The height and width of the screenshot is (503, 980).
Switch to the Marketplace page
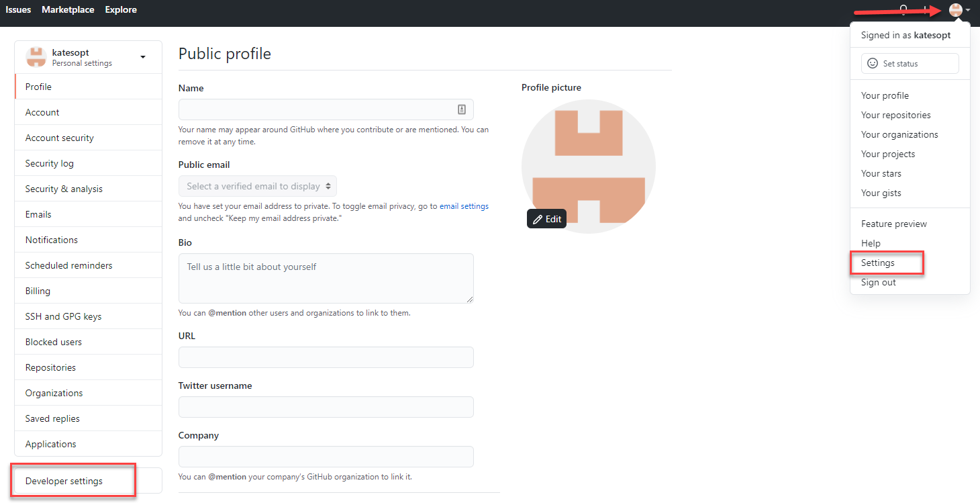68,9
